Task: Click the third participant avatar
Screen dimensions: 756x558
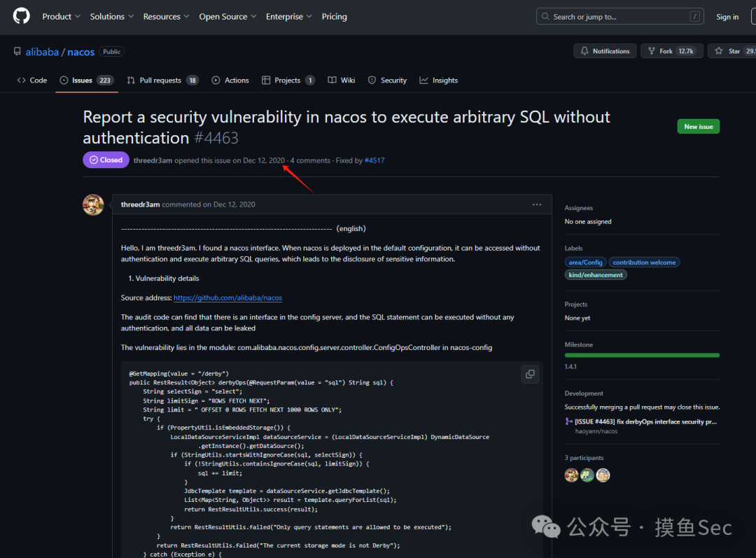Action: (603, 475)
